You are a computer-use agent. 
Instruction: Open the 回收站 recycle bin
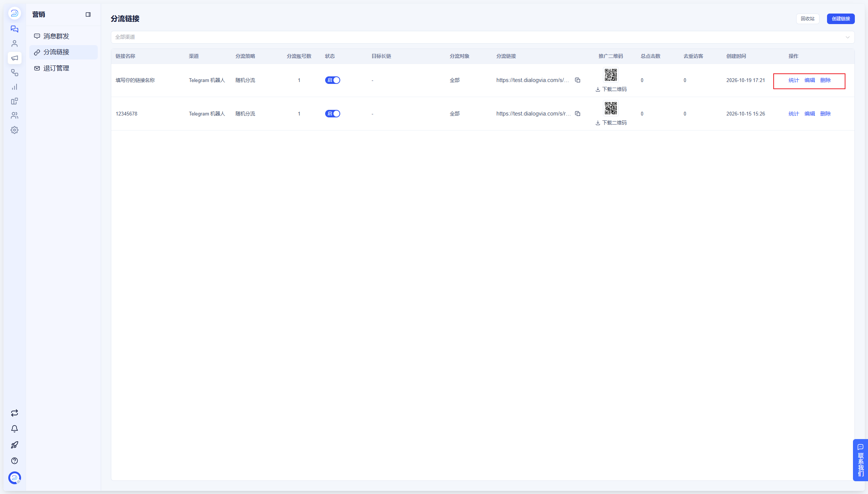[807, 19]
